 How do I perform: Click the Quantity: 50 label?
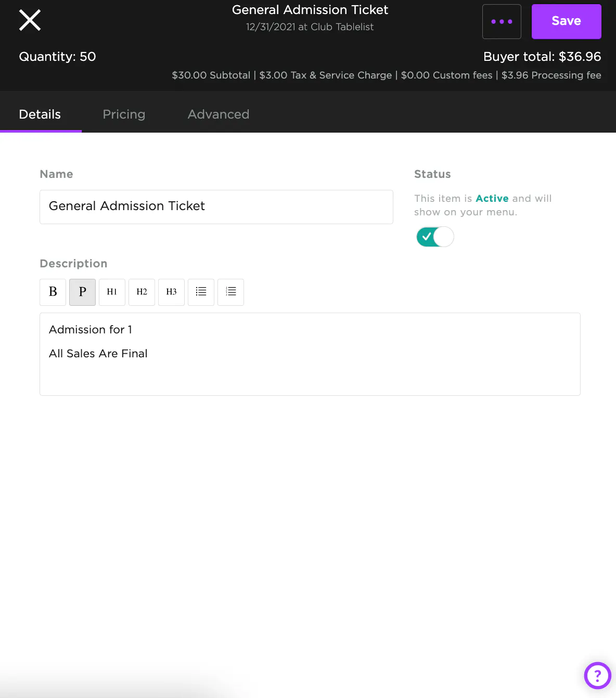point(57,57)
